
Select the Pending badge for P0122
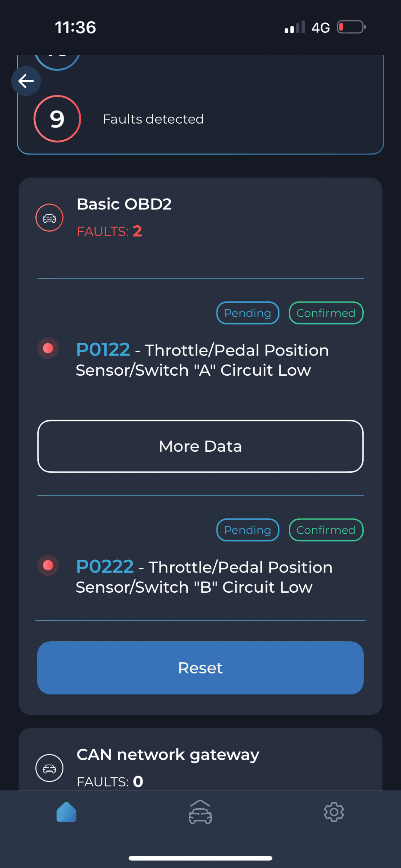click(x=248, y=313)
